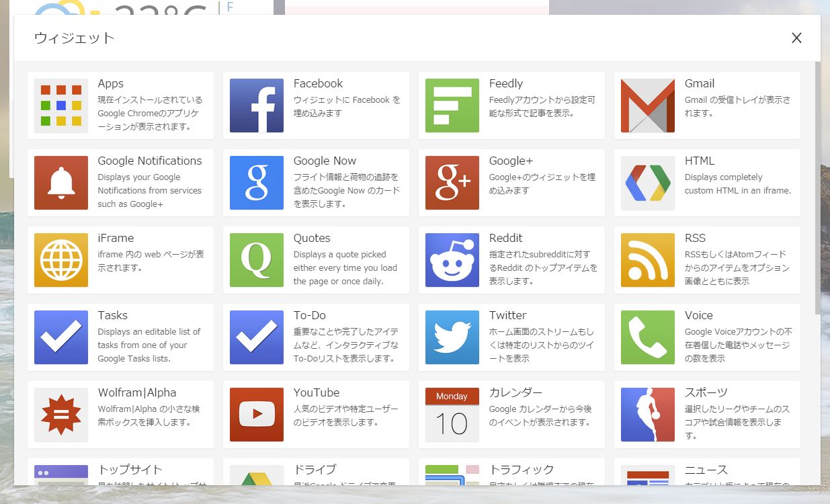Select the Facebook widget icon

coord(257,106)
